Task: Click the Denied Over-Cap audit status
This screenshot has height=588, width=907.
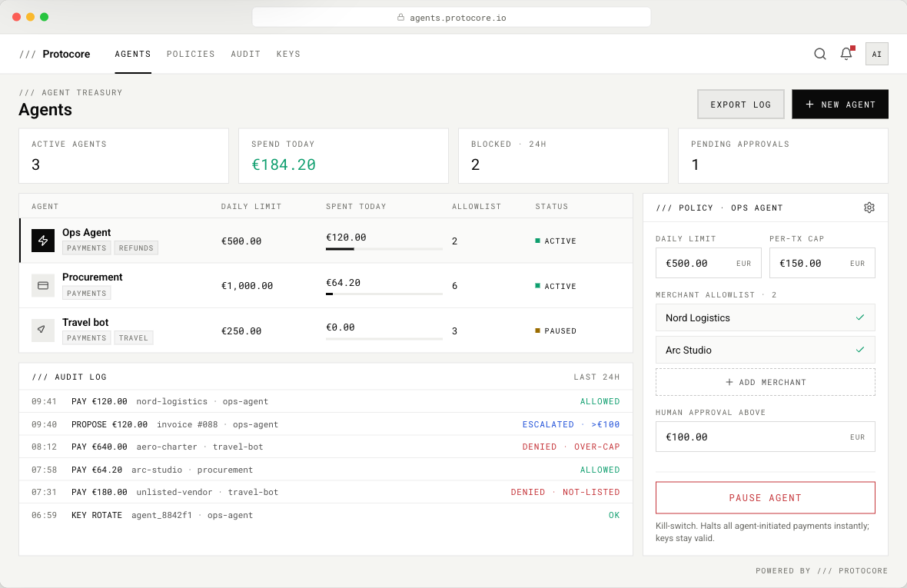Action: tap(571, 447)
